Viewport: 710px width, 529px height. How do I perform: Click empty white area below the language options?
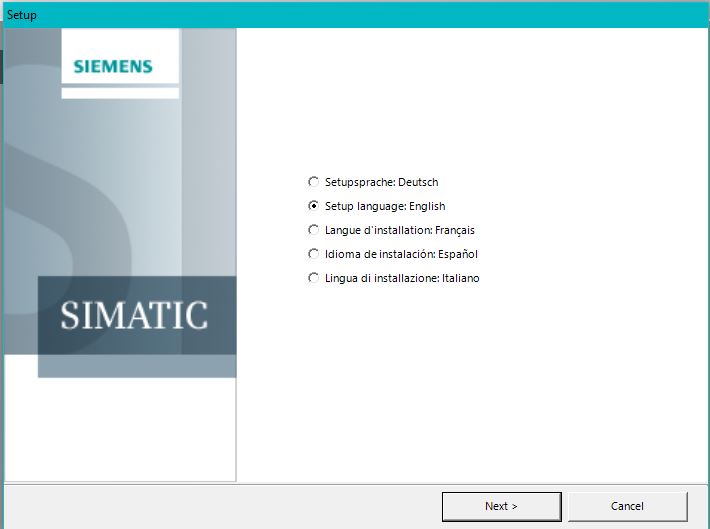coord(470,390)
